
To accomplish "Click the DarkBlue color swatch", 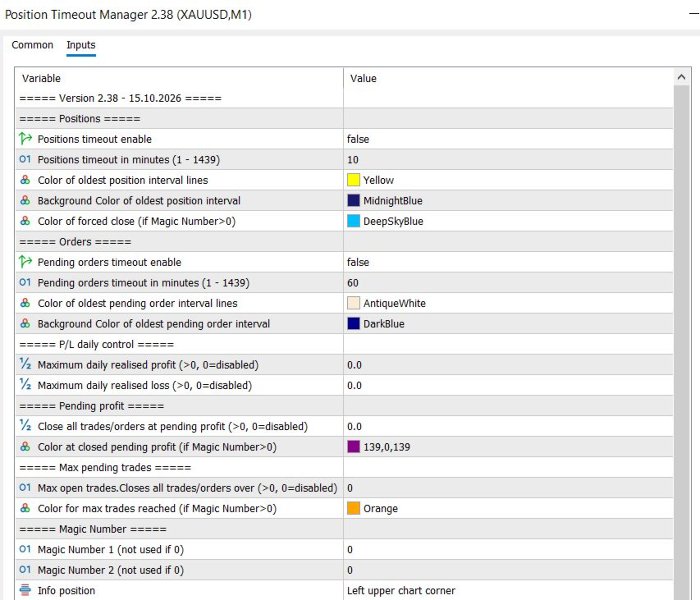I will tap(354, 324).
